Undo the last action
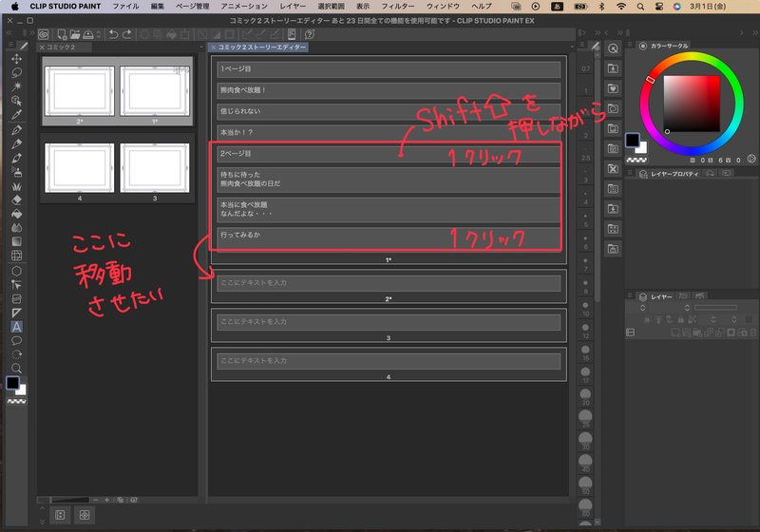 coord(113,34)
